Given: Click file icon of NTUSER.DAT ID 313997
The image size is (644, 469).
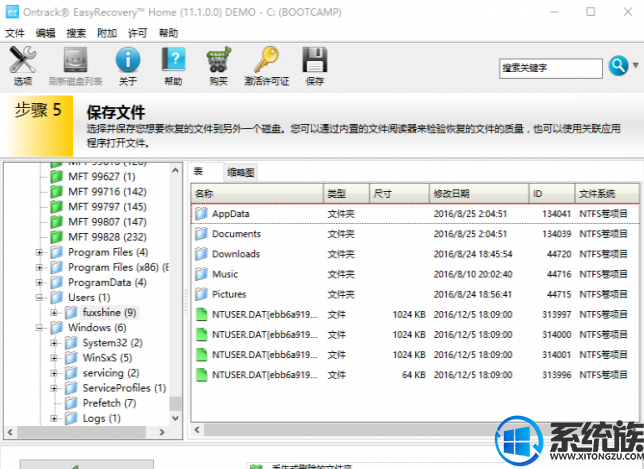Looking at the screenshot, I should (x=201, y=315).
